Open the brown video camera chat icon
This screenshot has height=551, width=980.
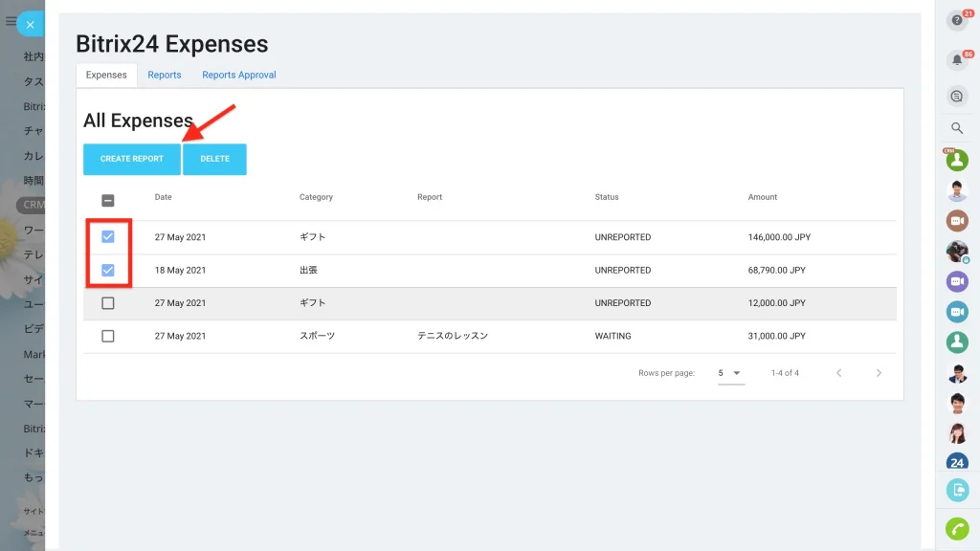click(957, 221)
